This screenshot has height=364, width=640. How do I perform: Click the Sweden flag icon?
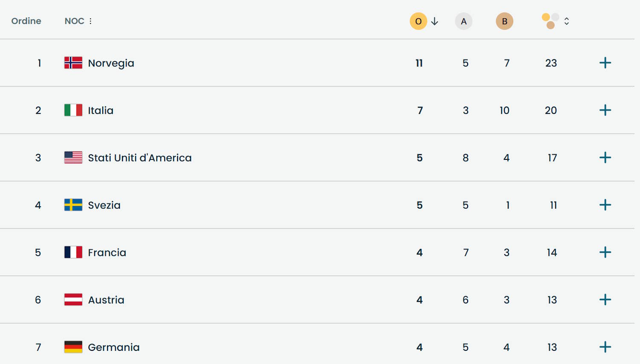(x=73, y=205)
